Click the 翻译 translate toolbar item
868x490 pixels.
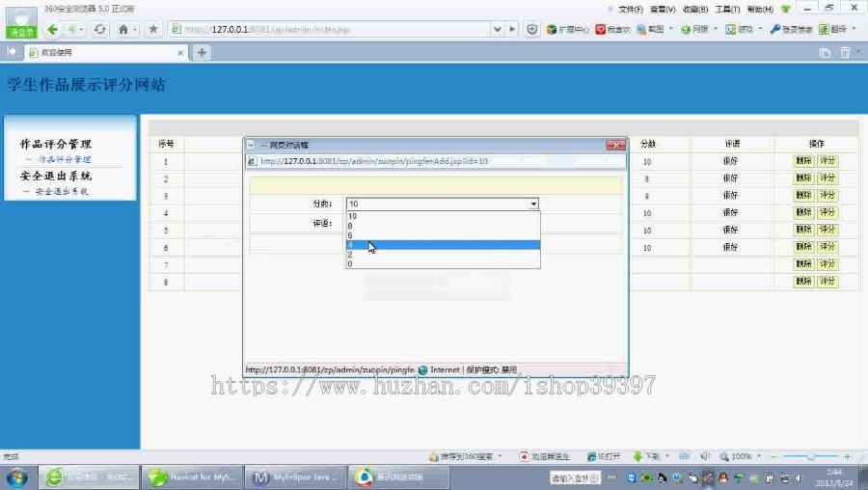click(x=833, y=29)
